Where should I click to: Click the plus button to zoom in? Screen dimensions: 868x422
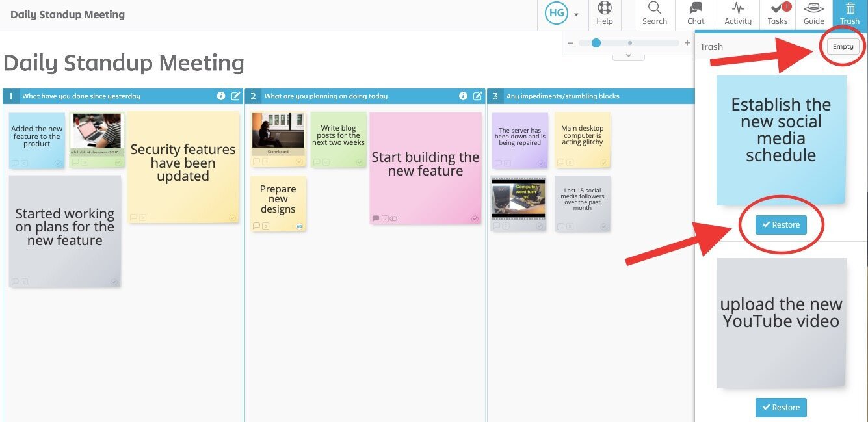tap(687, 43)
